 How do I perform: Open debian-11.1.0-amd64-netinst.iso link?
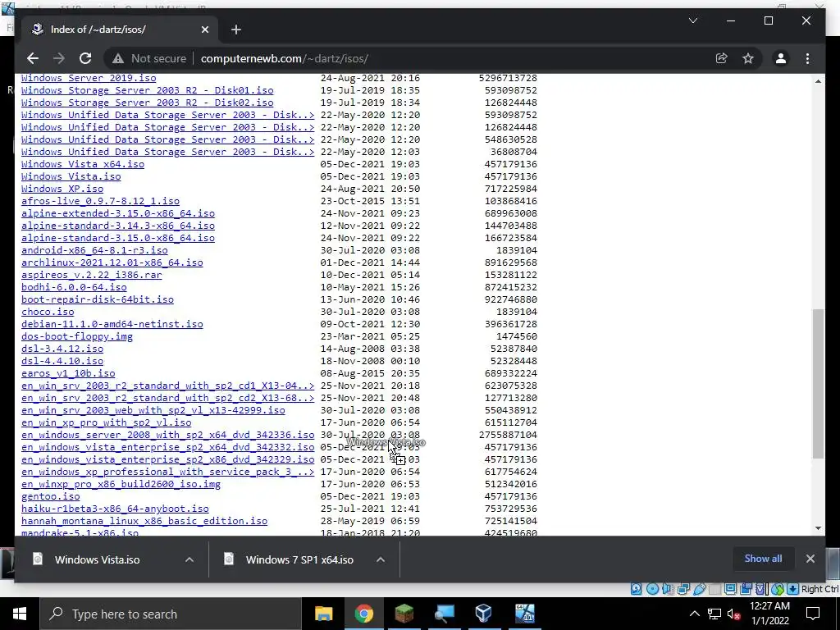pos(112,324)
